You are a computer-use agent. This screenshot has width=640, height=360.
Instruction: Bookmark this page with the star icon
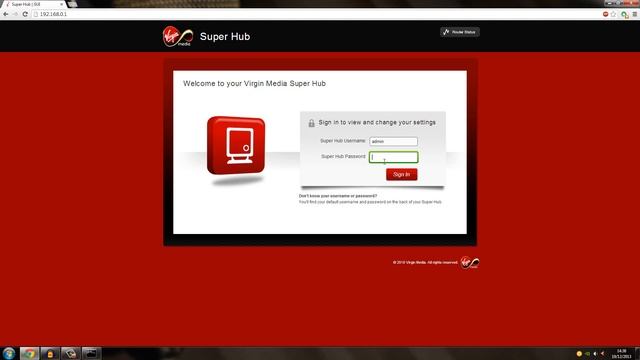(x=613, y=14)
